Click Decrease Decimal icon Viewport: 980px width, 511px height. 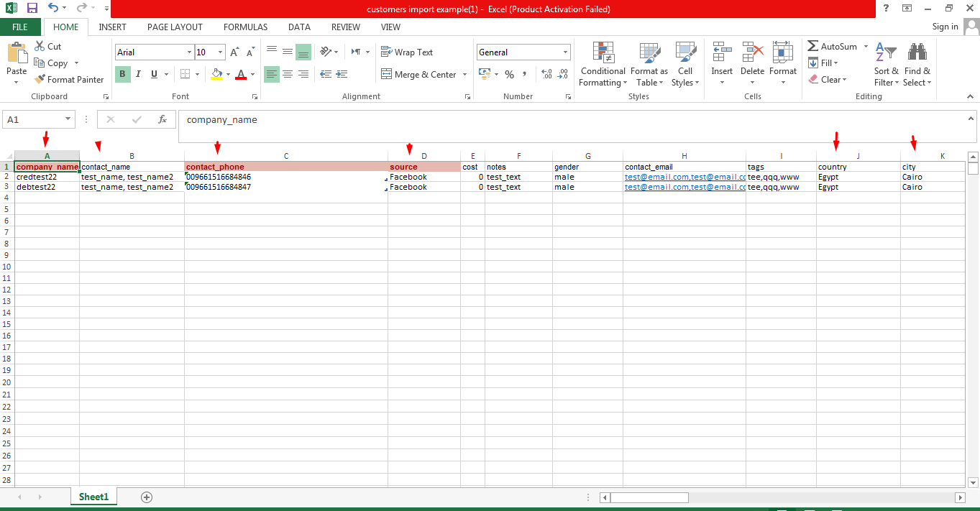tap(562, 74)
